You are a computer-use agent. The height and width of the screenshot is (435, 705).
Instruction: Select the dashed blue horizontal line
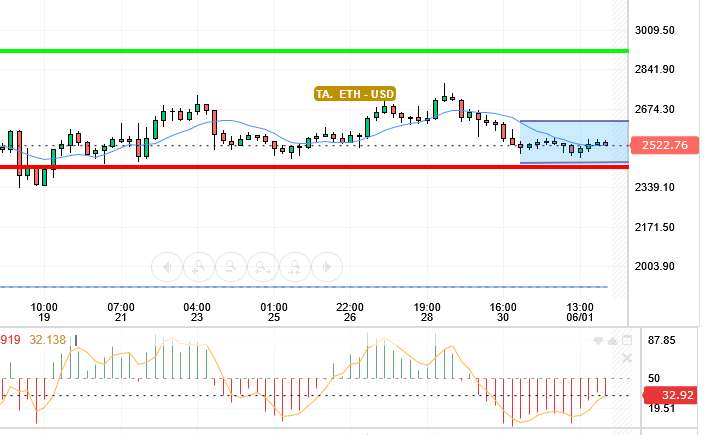coord(303,287)
